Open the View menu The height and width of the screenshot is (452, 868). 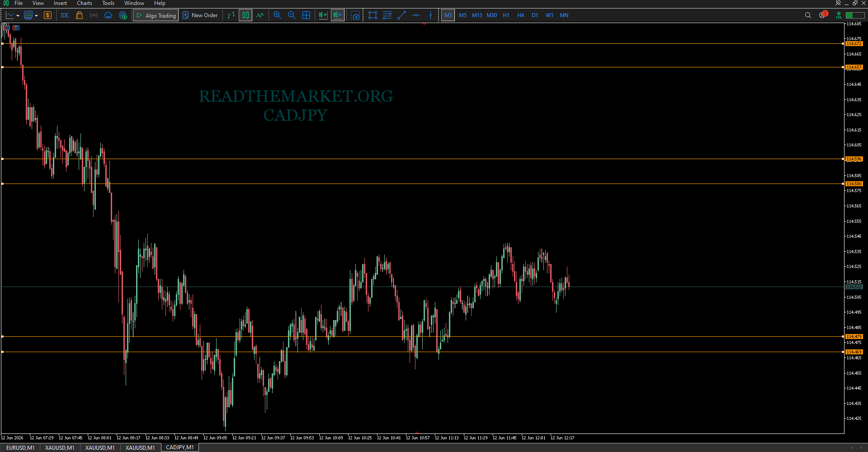pos(38,3)
